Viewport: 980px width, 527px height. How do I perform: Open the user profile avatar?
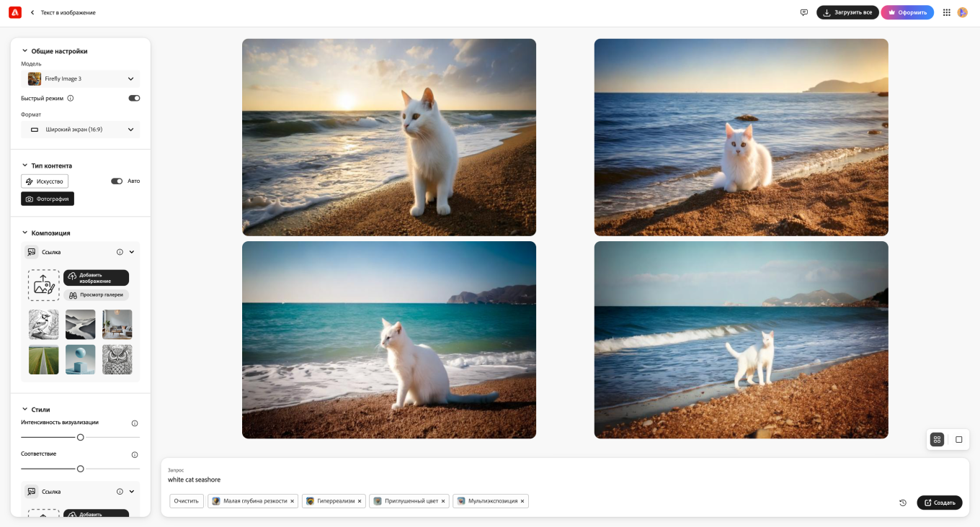click(963, 12)
